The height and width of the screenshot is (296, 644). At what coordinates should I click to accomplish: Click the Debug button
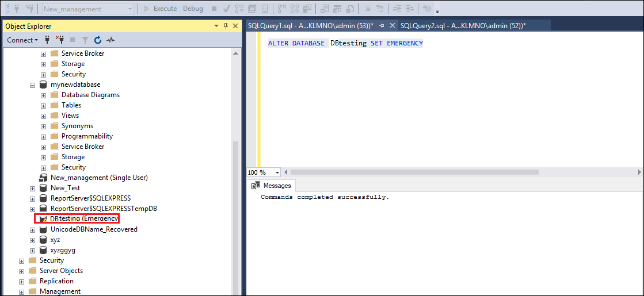pos(193,9)
